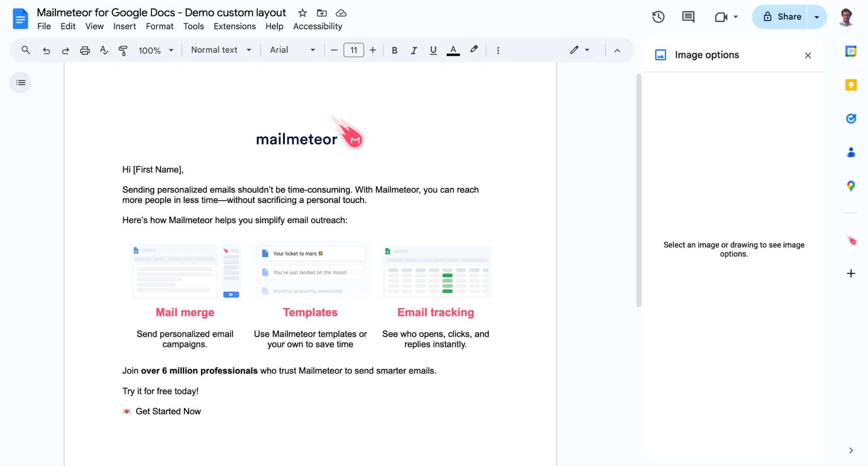The height and width of the screenshot is (466, 868).
Task: Click the document title to rename
Action: (161, 13)
